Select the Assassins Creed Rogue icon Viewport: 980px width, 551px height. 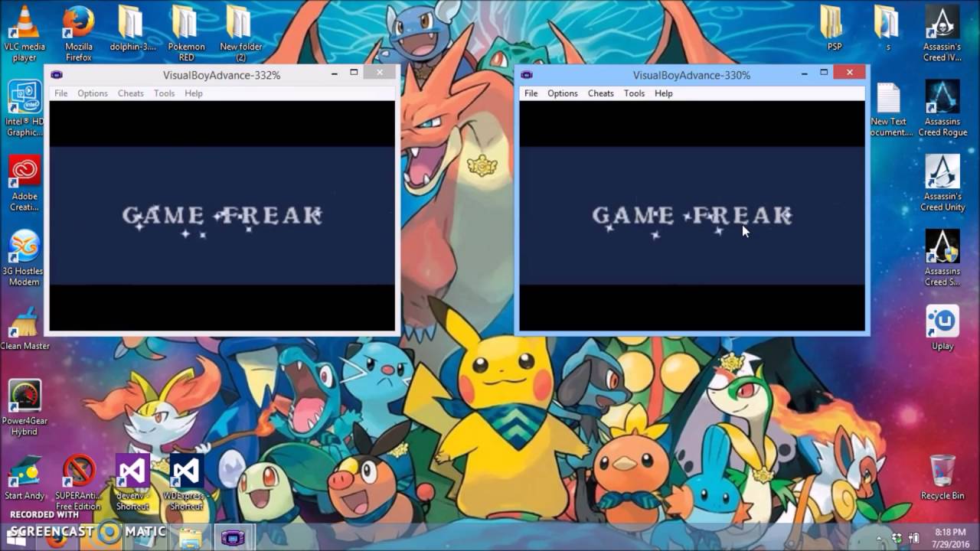942,109
